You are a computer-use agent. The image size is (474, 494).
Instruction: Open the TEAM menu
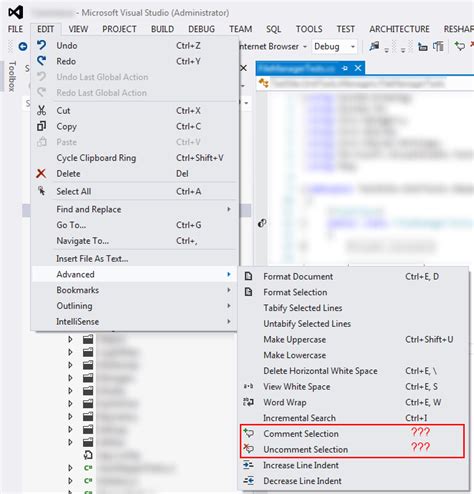tap(240, 29)
